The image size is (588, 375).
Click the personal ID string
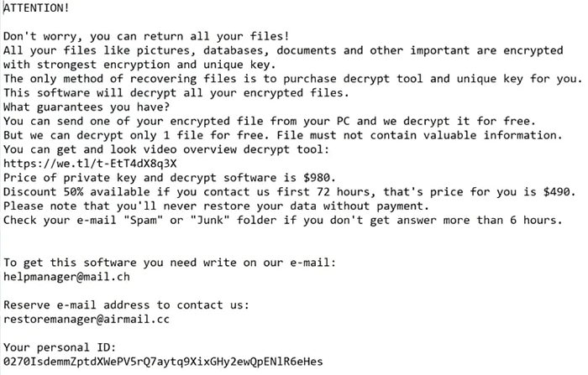163,362
